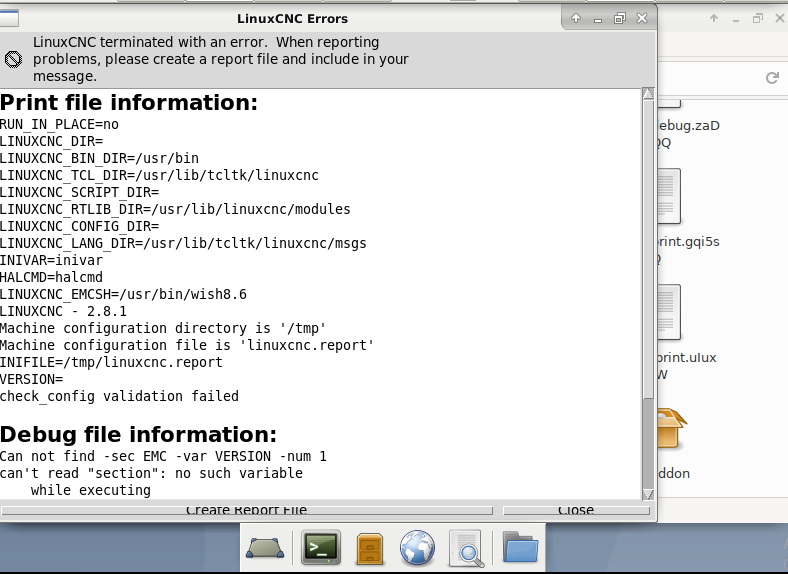Click the line 'INIVAR=inivar'
The image size is (788, 574).
coord(51,260)
